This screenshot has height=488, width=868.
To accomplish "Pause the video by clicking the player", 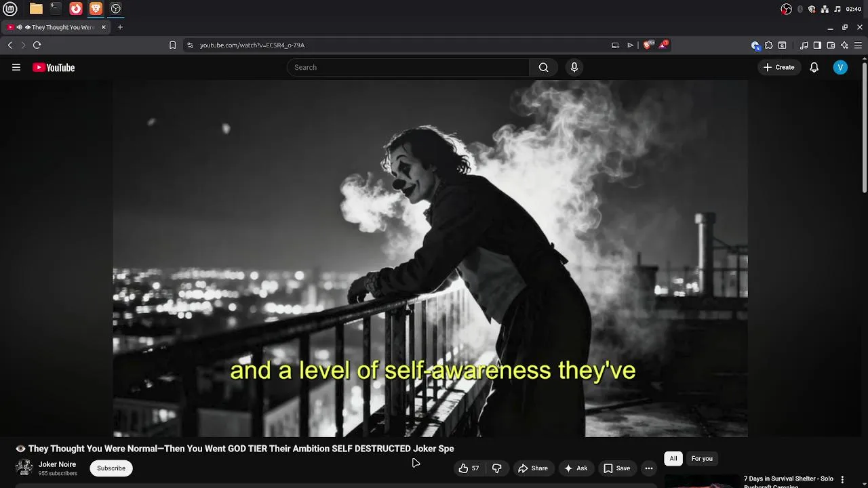I will tap(430, 258).
